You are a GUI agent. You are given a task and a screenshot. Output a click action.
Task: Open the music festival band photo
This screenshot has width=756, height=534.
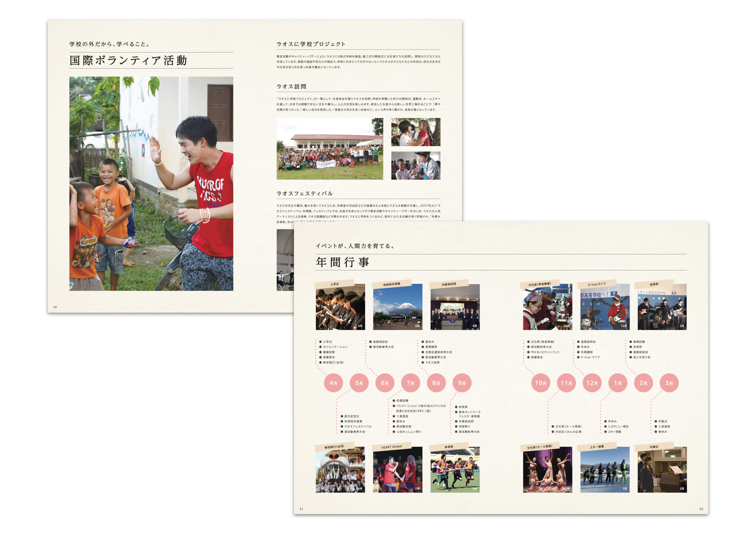(662, 307)
